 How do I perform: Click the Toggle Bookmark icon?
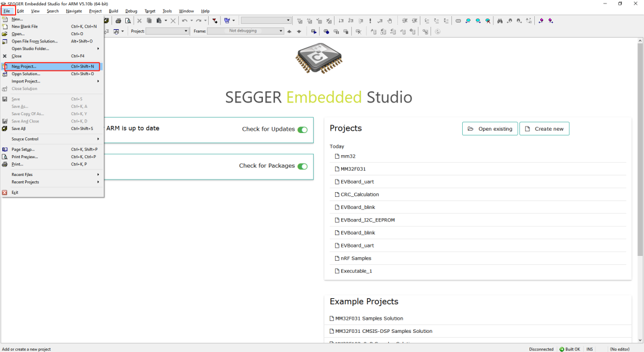click(458, 20)
